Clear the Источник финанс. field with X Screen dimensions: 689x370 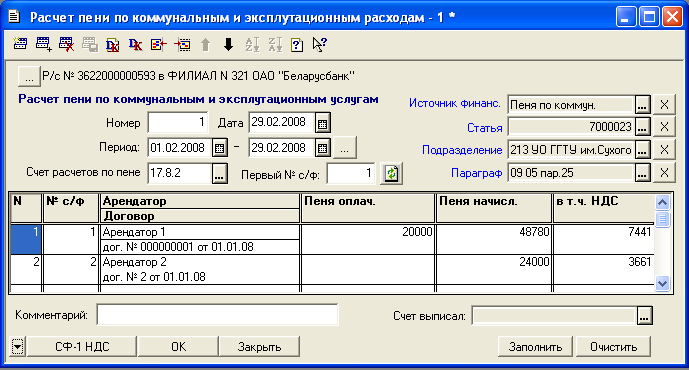pos(664,105)
